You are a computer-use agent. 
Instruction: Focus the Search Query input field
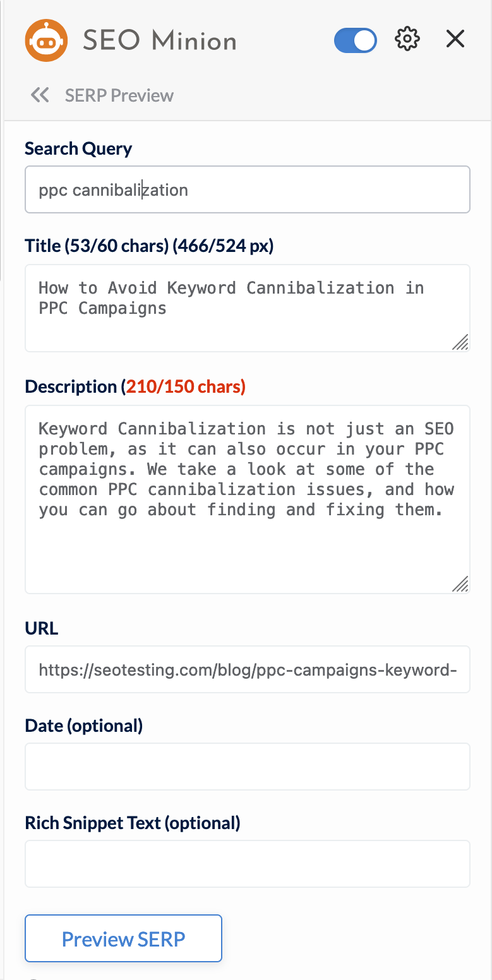(248, 189)
